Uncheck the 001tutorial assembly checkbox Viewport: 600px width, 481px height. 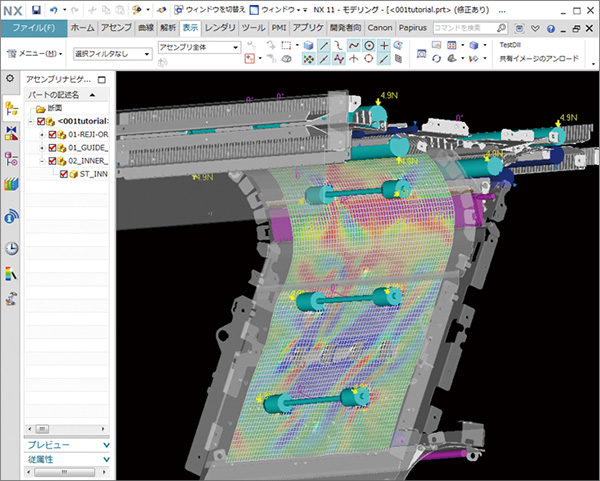(x=41, y=121)
